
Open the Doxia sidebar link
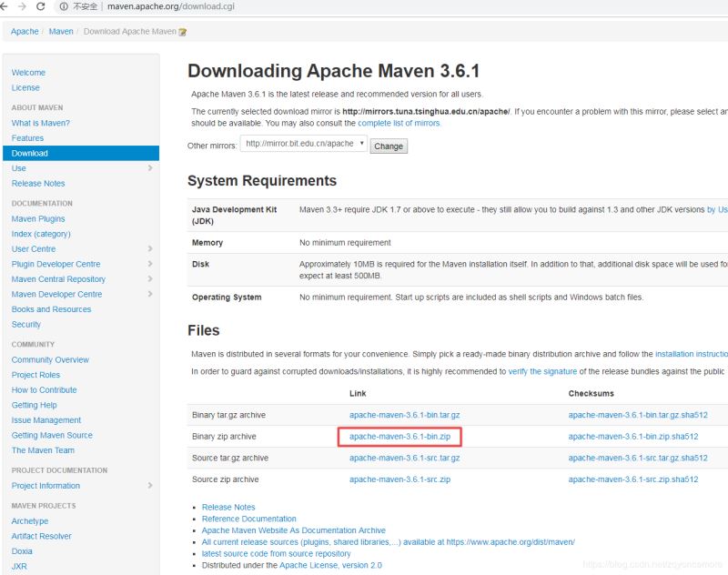(22, 551)
